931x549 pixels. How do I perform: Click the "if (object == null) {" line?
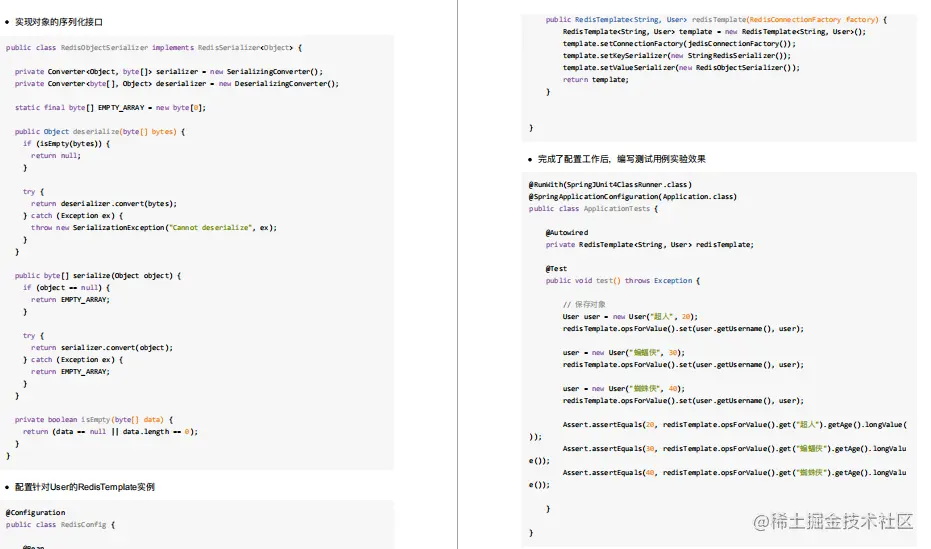66,287
